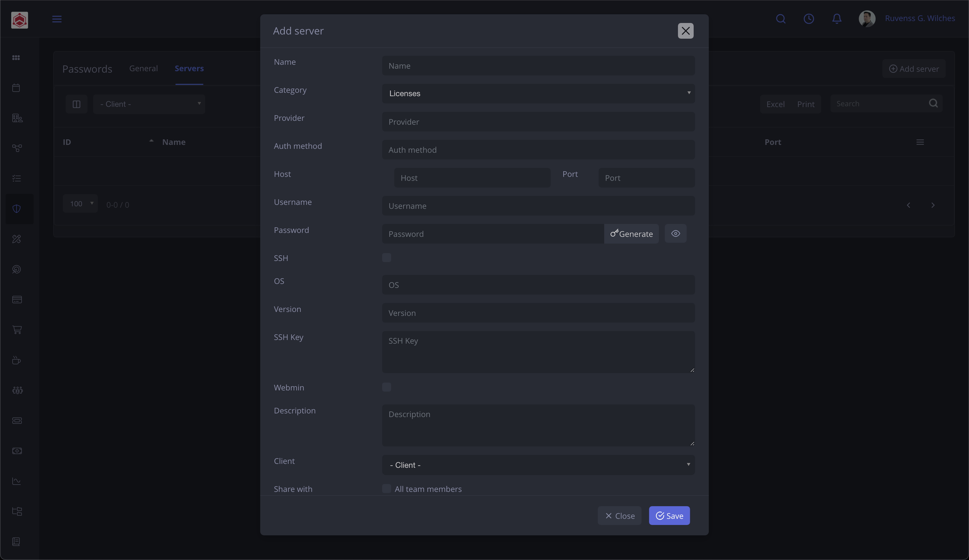Focus the Port input field
This screenshot has width=969, height=560.
click(x=646, y=178)
